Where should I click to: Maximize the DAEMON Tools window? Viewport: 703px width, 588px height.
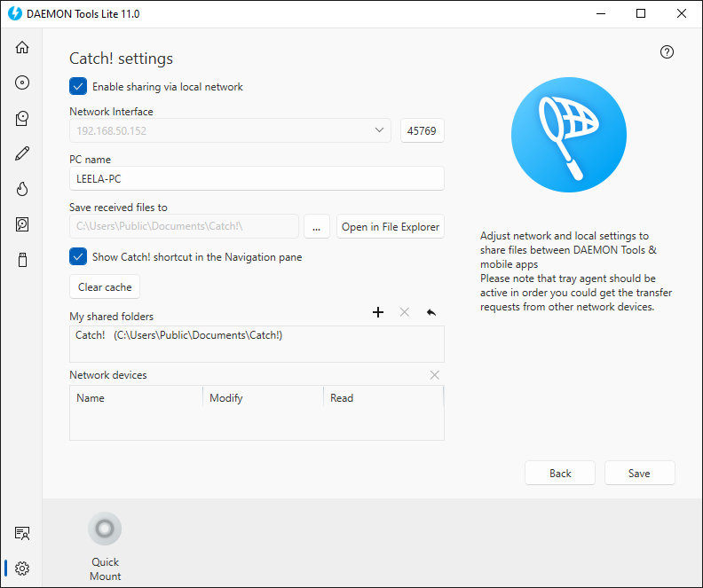coord(641,13)
